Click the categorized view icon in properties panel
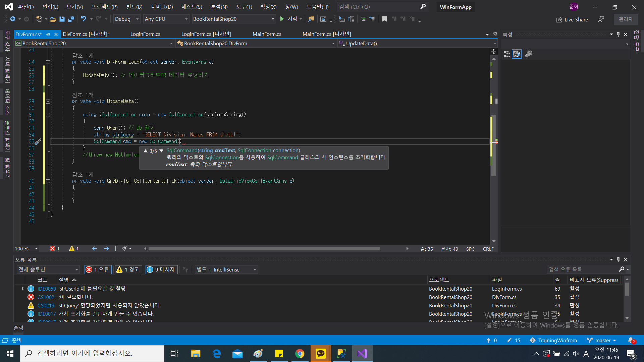Screen dimensions: 644x362 [507, 54]
